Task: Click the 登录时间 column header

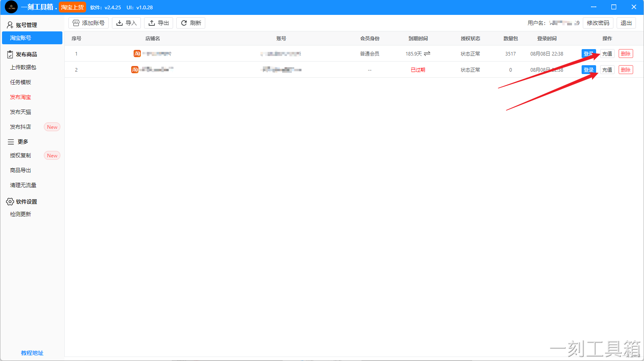Action: coord(547,39)
